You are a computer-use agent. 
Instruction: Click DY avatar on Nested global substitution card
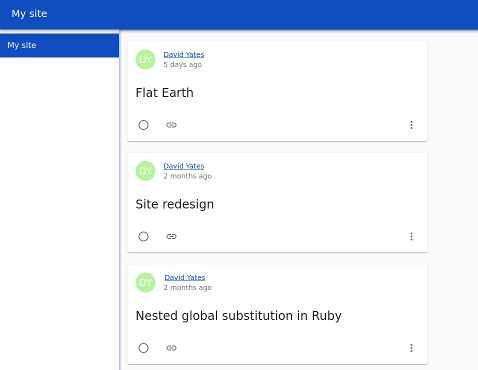click(x=145, y=283)
